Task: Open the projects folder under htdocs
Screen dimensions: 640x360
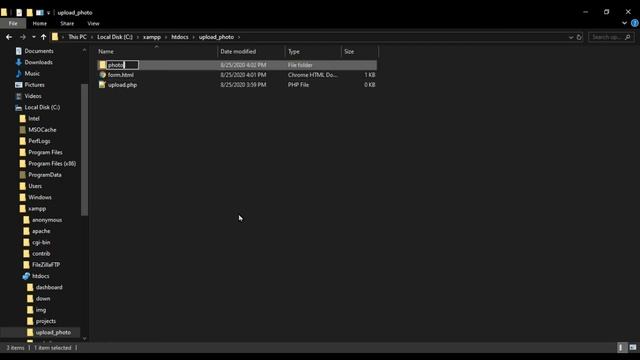Action: point(46,321)
